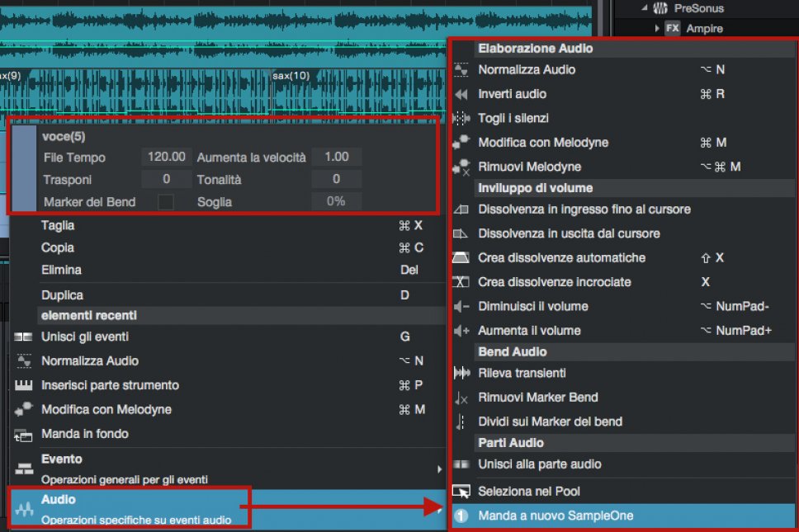
Task: Select Taglia from the context menu
Action: pyautogui.click(x=58, y=225)
